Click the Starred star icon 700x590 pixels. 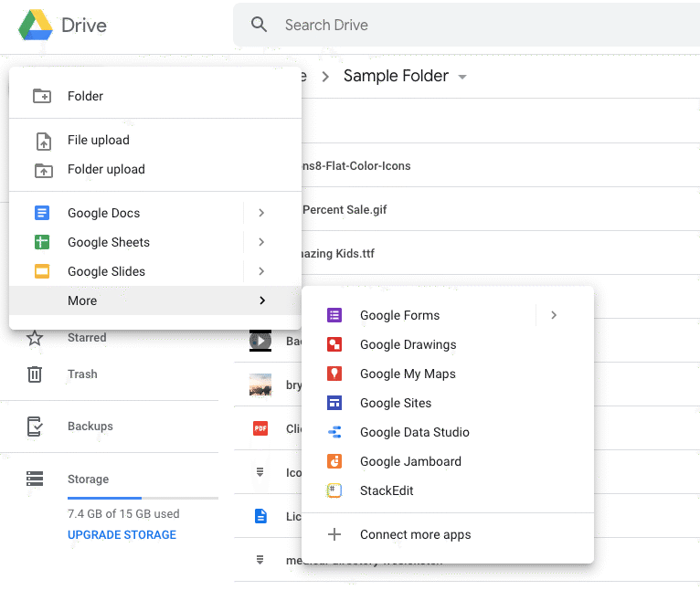point(35,338)
